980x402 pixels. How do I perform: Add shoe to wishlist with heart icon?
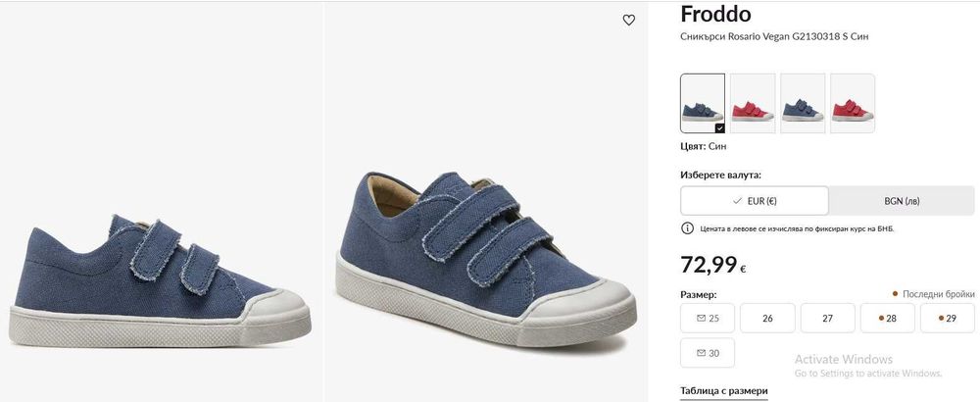(x=629, y=20)
